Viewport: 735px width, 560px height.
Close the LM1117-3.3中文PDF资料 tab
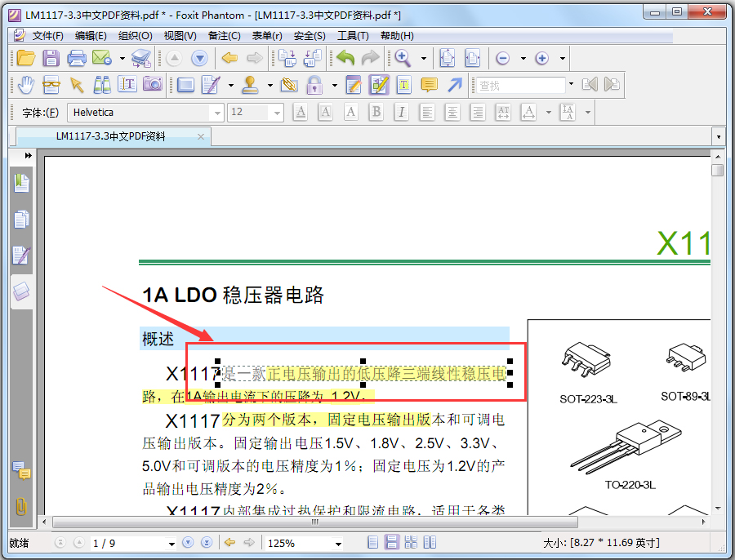201,136
